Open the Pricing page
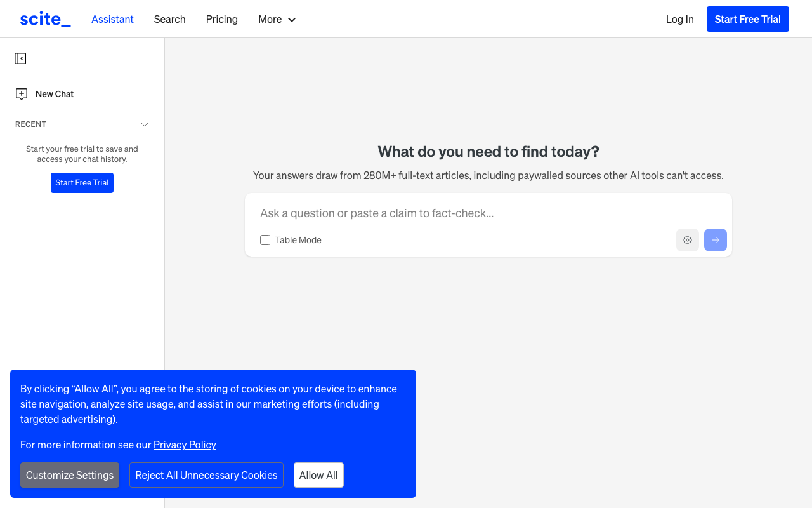This screenshot has width=812, height=508. (221, 19)
